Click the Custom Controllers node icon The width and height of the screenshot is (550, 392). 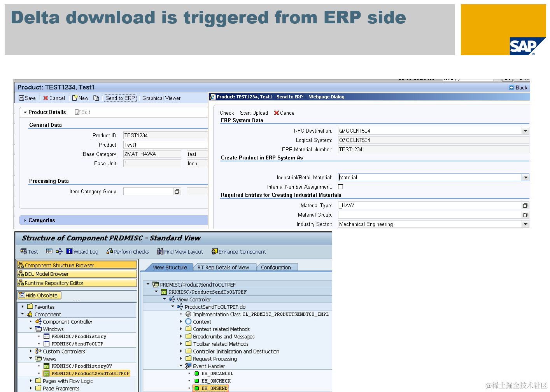pos(38,351)
